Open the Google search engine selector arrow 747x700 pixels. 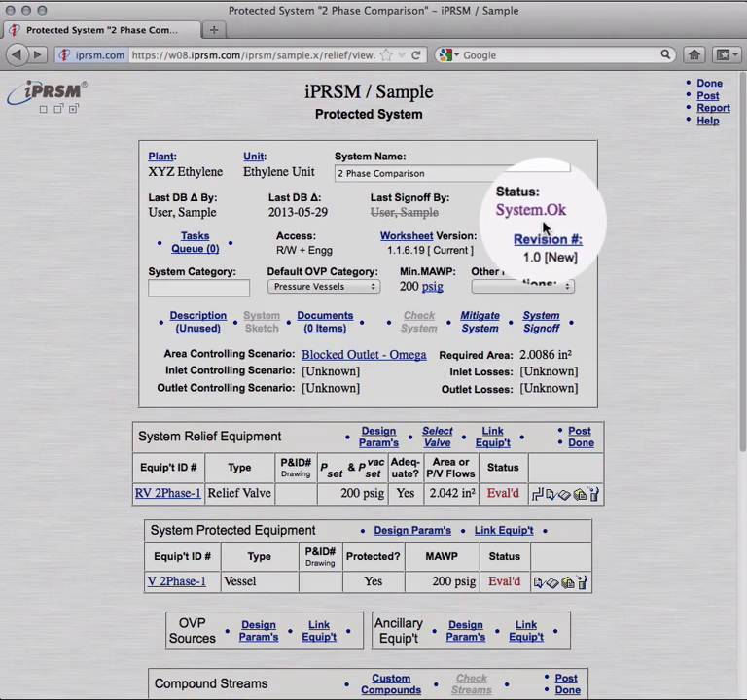point(456,55)
